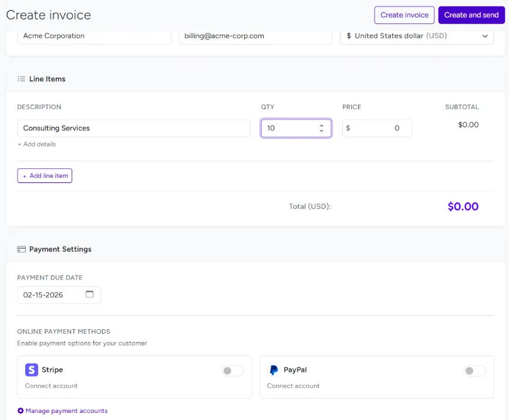This screenshot has width=509, height=420.
Task: Click Connect account under Stripe
Action: point(51,385)
